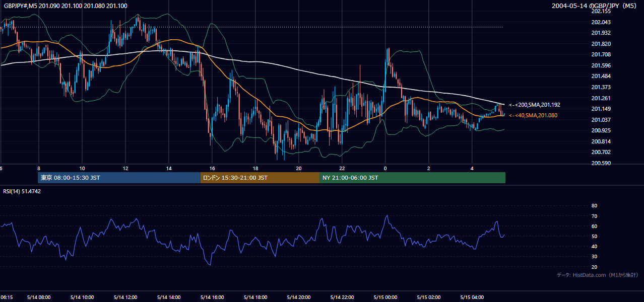
Task: Click the 5/14 16:00 time label
Action: click(x=212, y=297)
